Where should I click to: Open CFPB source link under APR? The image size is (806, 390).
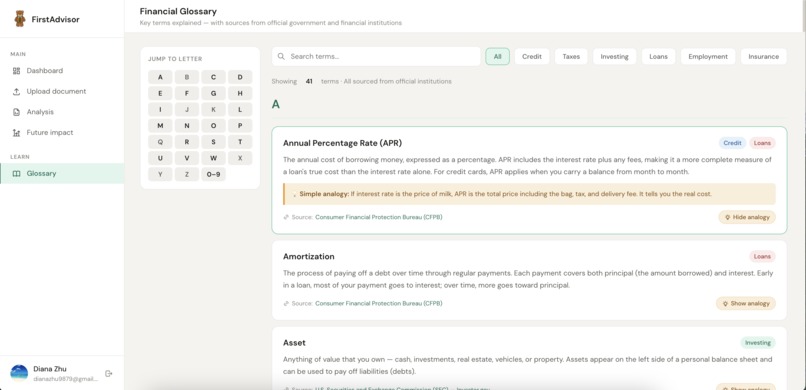378,217
